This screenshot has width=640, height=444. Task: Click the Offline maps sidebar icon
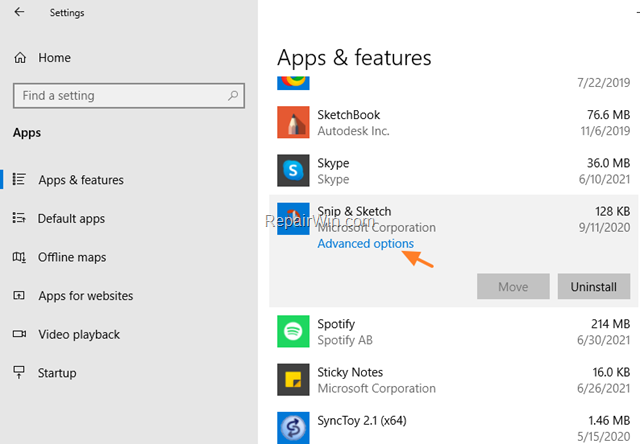pos(19,257)
